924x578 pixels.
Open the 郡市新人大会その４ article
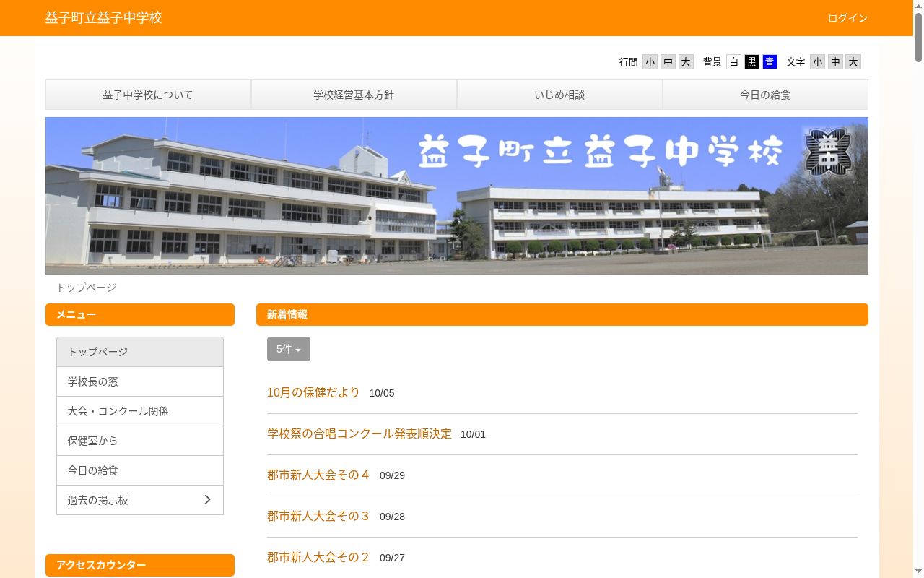[318, 475]
